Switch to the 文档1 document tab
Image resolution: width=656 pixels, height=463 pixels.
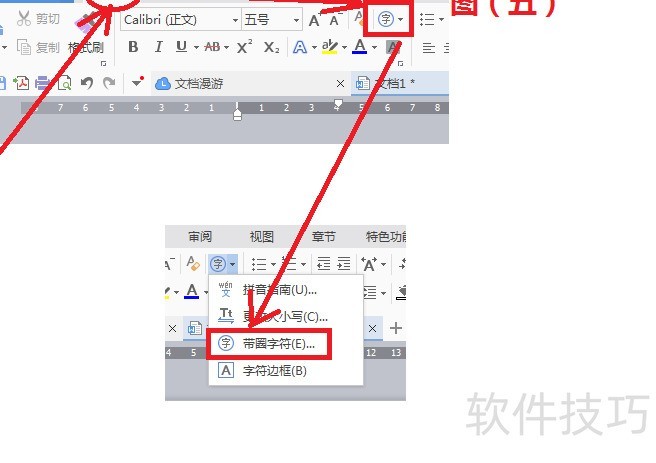tap(400, 83)
